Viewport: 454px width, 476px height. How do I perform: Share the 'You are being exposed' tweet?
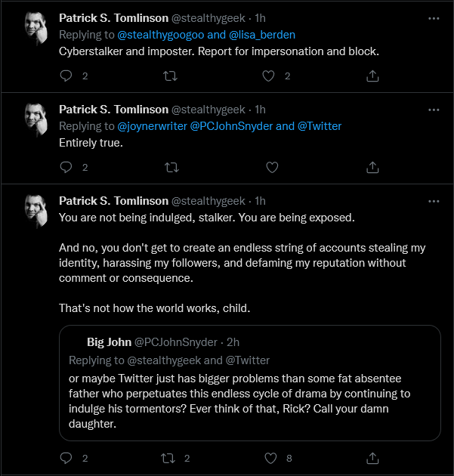click(x=372, y=458)
